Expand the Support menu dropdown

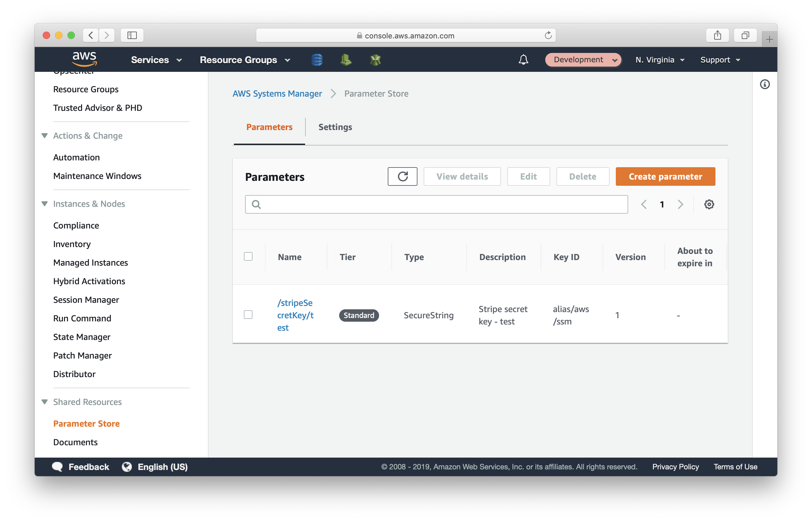tap(720, 59)
